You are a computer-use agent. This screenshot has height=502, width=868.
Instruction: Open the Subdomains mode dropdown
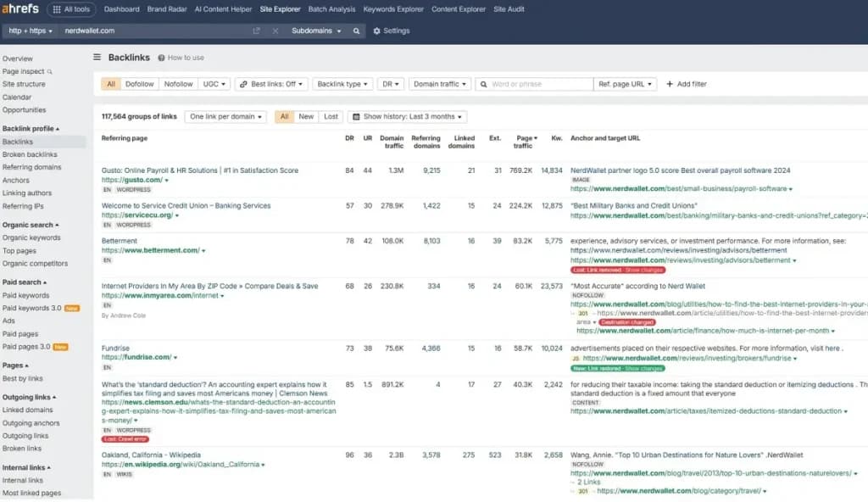click(x=316, y=31)
